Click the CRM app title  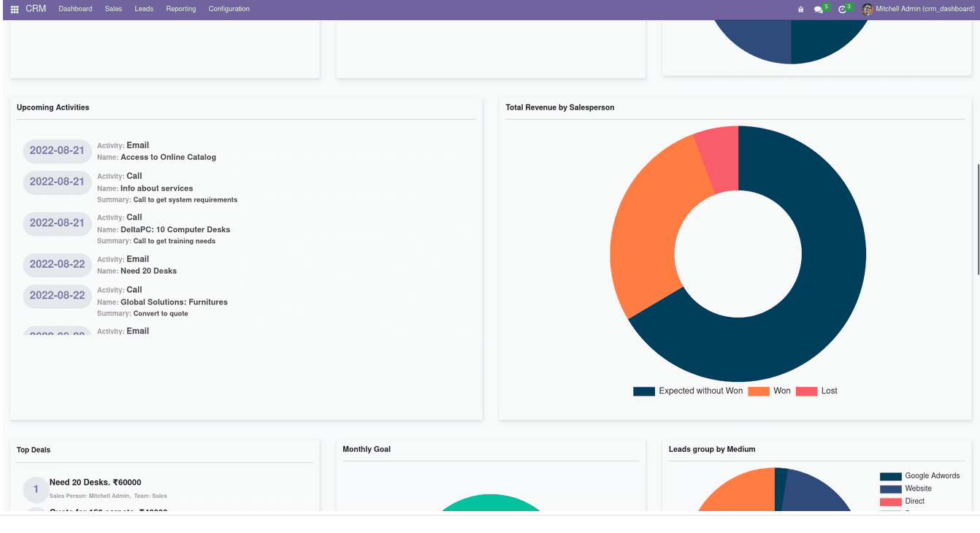36,9
